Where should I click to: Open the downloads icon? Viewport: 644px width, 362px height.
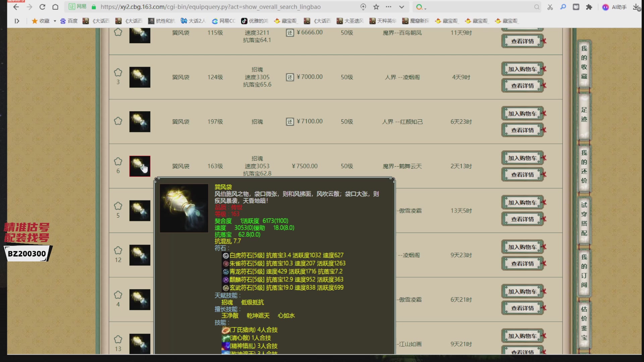[636, 7]
